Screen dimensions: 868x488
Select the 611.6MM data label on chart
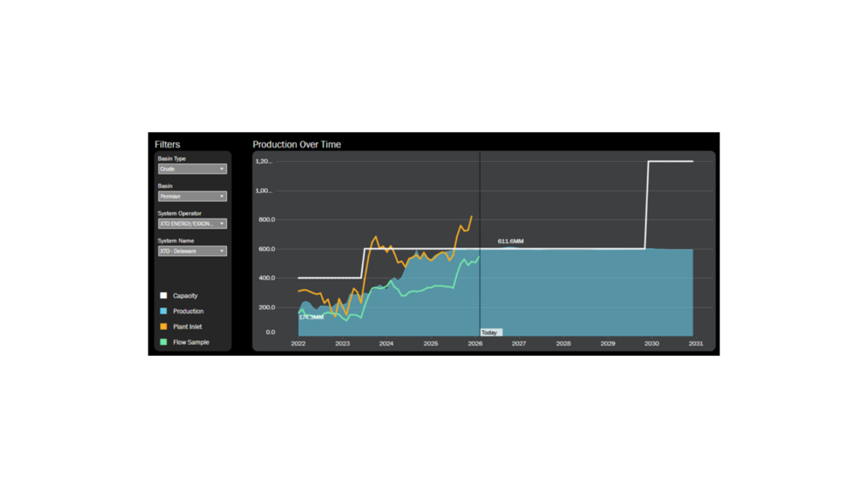tap(510, 241)
